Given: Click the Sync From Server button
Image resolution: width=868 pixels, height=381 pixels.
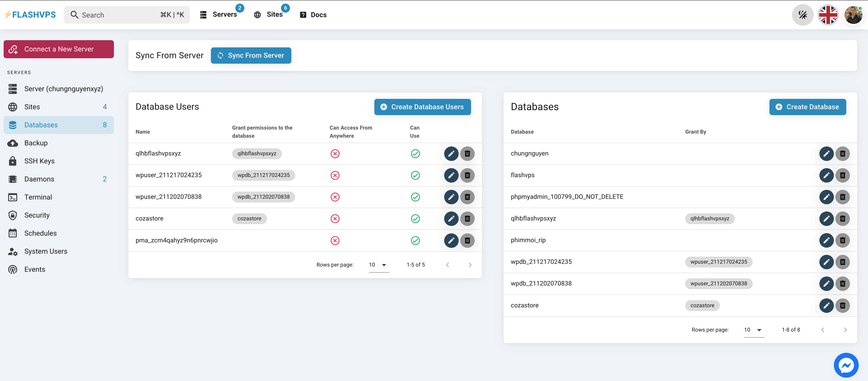Looking at the screenshot, I should pos(251,55).
